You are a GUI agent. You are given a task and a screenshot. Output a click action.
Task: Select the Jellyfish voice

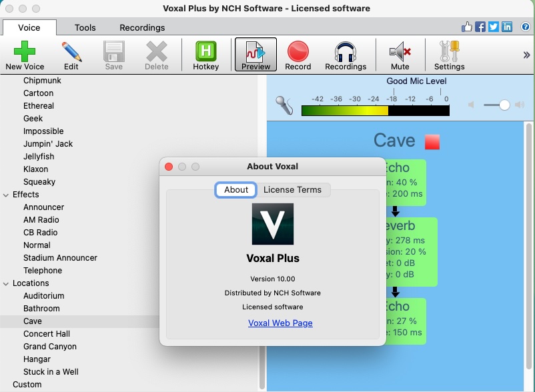coord(39,157)
